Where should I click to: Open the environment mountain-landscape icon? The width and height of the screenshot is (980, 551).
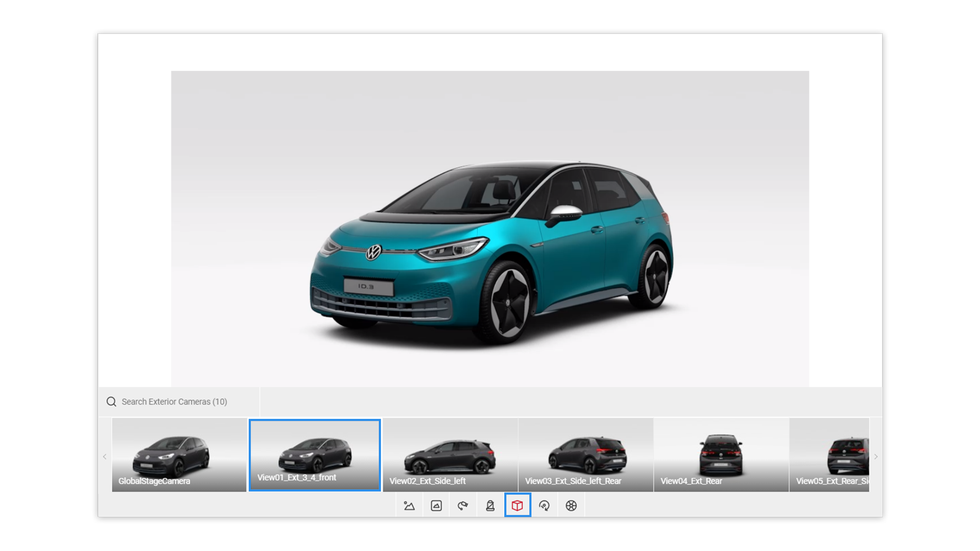pos(409,505)
